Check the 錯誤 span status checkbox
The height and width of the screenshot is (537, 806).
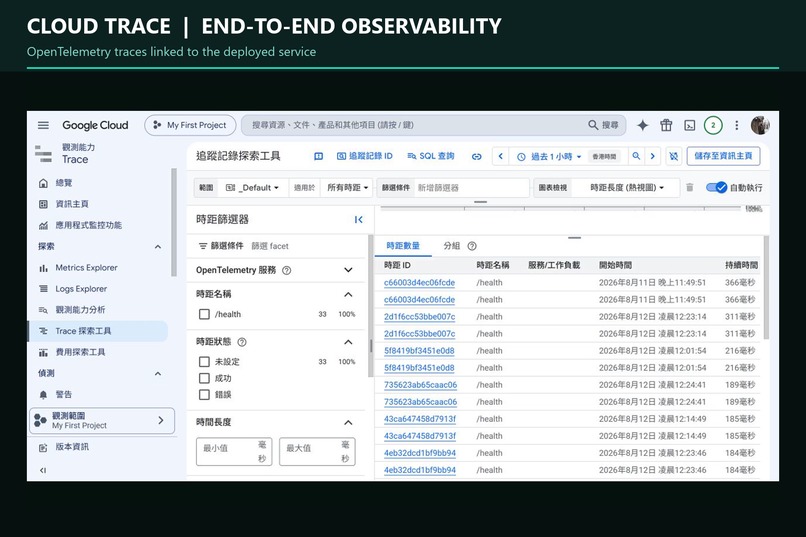[x=204, y=395]
